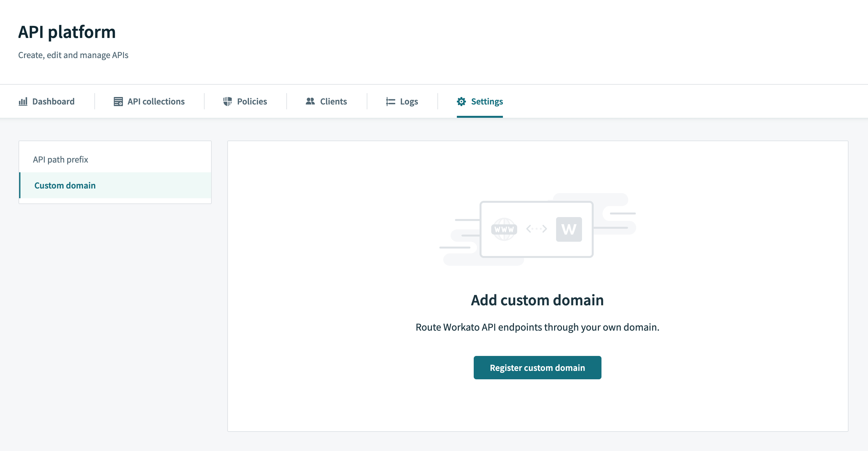Click the Register custom domain button
The image size is (868, 451).
coord(538,367)
